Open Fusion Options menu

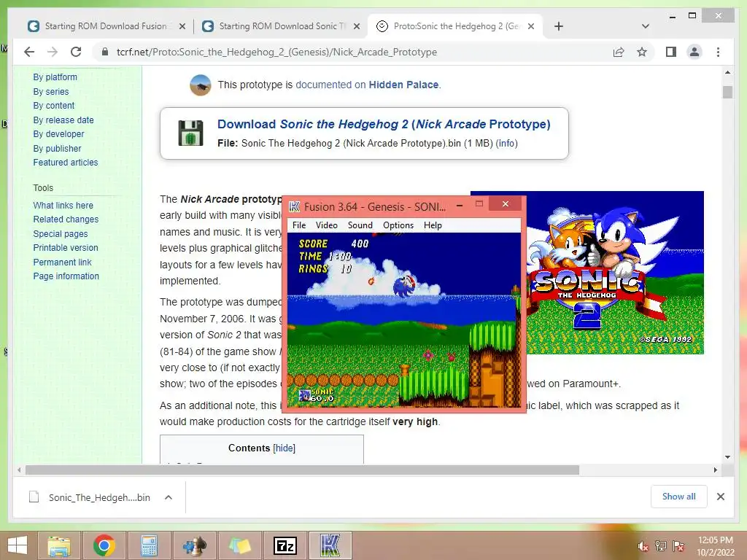point(398,225)
